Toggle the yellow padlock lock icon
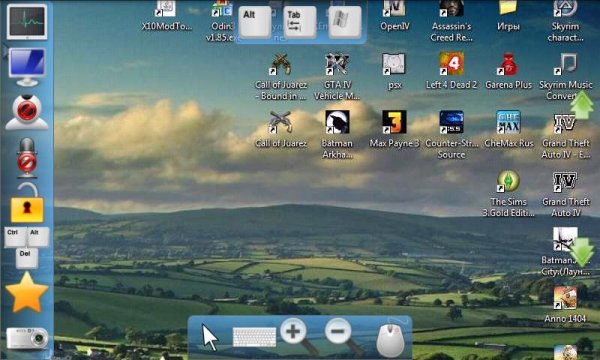 [27, 202]
